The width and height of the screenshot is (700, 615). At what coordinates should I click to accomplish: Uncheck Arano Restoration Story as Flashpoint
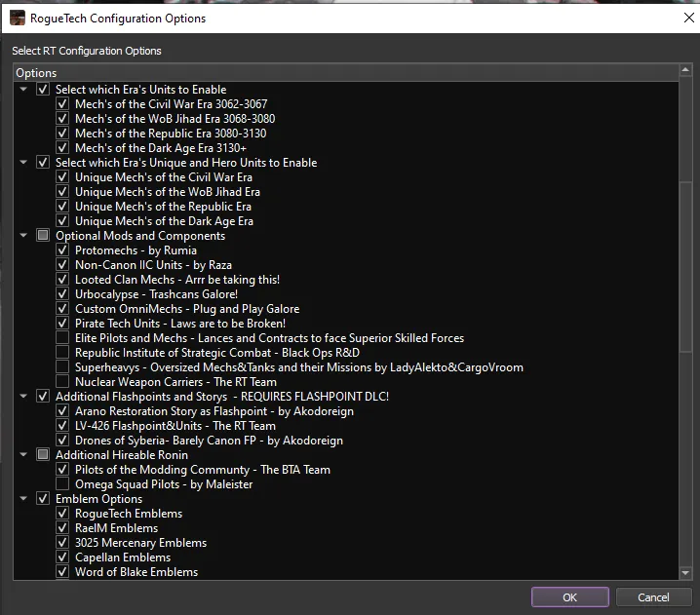tap(62, 410)
